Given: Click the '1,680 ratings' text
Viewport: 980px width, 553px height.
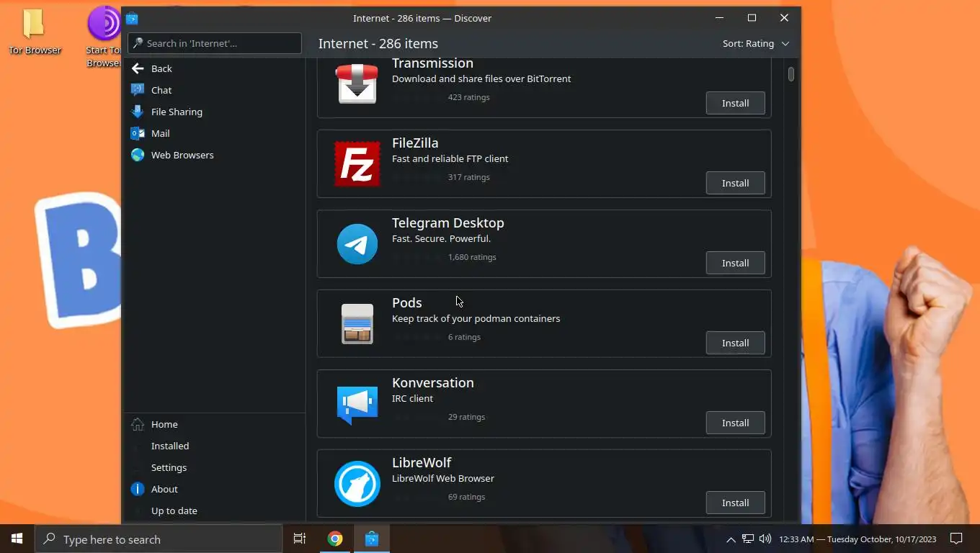Looking at the screenshot, I should click(472, 257).
